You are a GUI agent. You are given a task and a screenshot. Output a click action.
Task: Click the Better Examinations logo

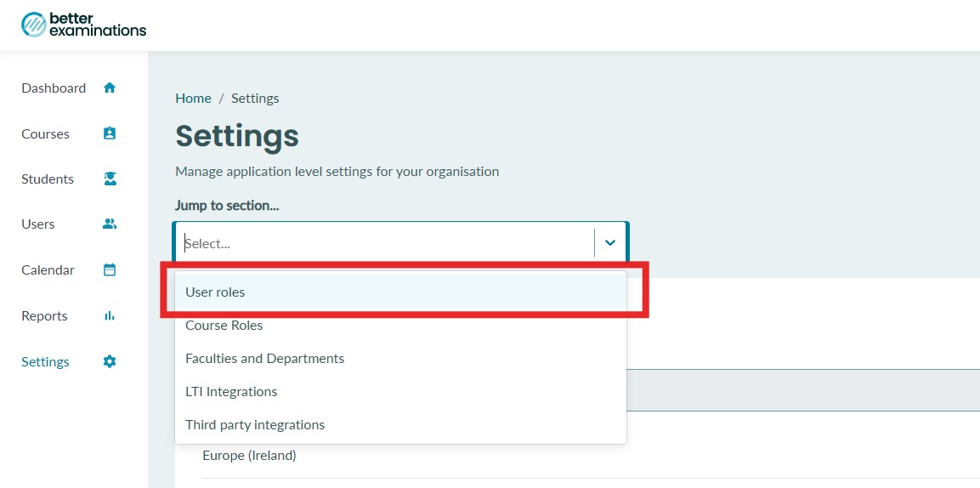[84, 25]
